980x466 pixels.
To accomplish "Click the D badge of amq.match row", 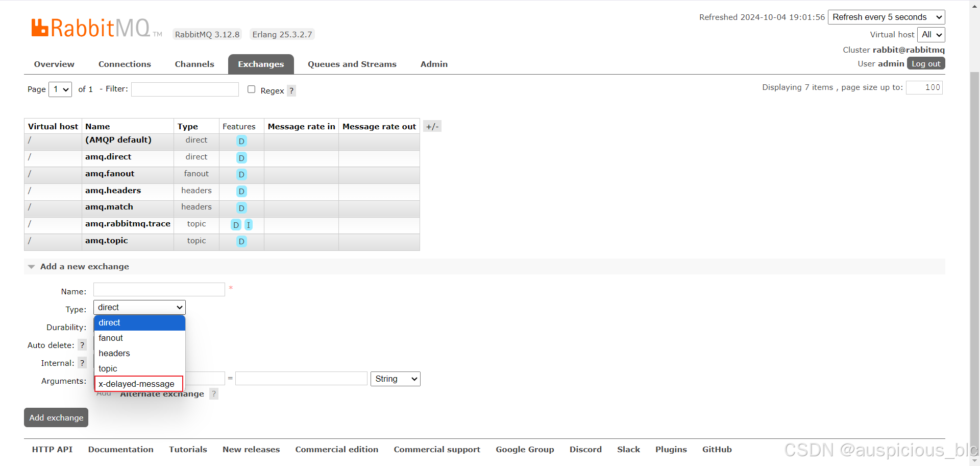I will (x=241, y=208).
